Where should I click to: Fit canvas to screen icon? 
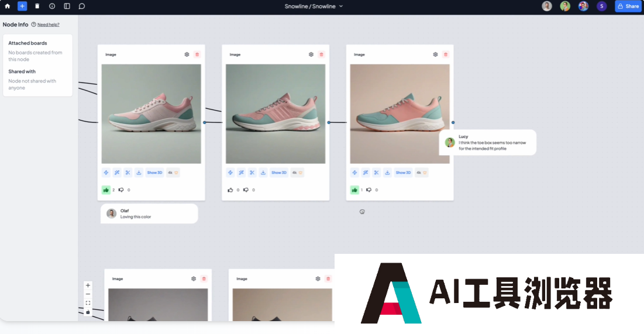tap(88, 303)
